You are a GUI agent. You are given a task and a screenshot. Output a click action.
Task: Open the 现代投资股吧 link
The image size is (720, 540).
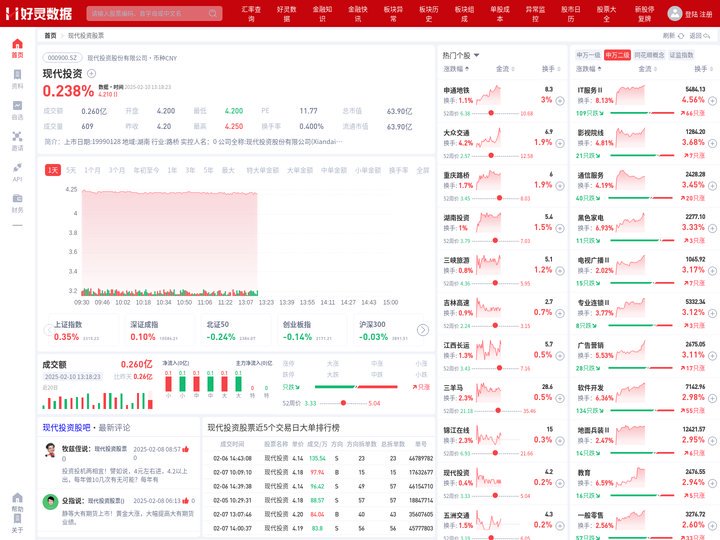point(67,428)
